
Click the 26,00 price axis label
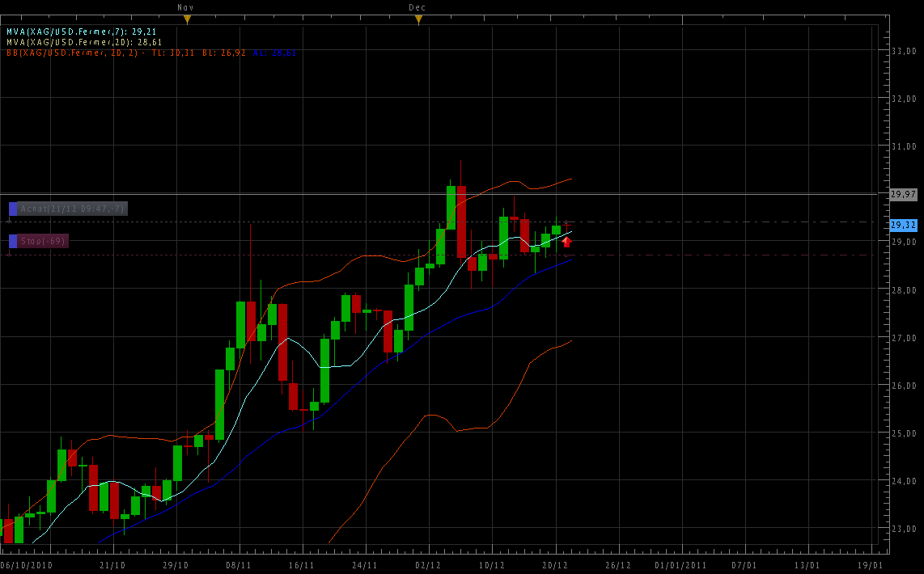[x=903, y=386]
